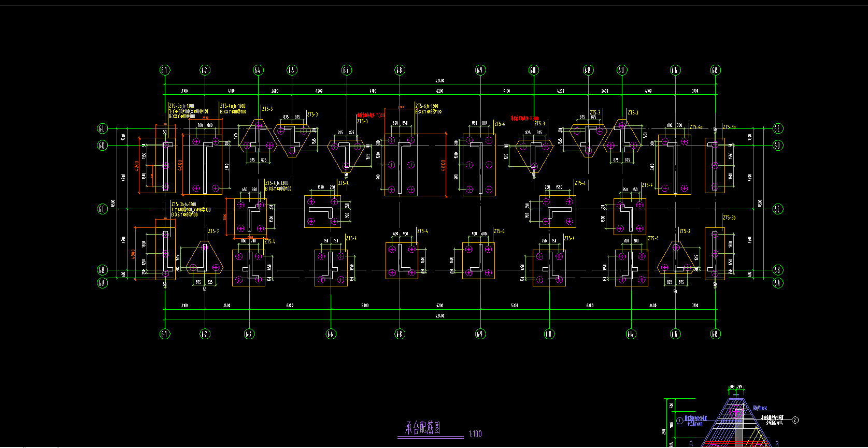This screenshot has width=868, height=448.
Task: Select the bottom grid bubble 6-8
Action: pyautogui.click(x=400, y=334)
